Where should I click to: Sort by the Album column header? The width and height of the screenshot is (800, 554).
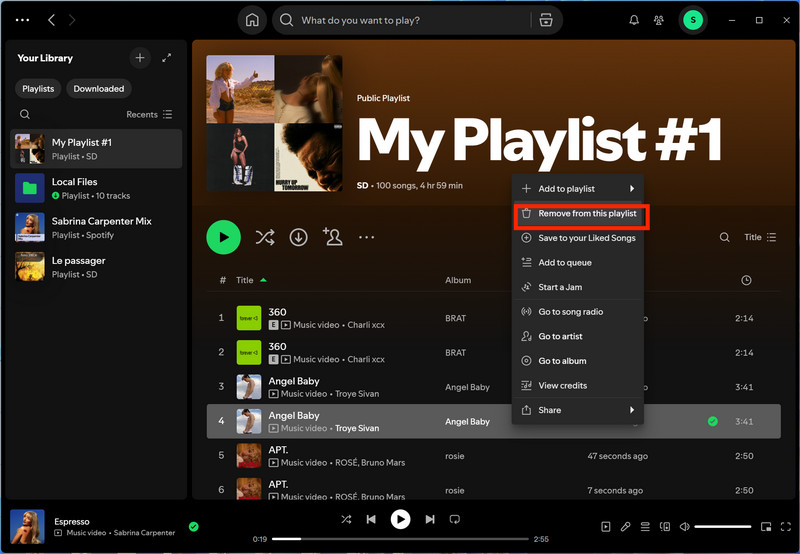tap(458, 280)
